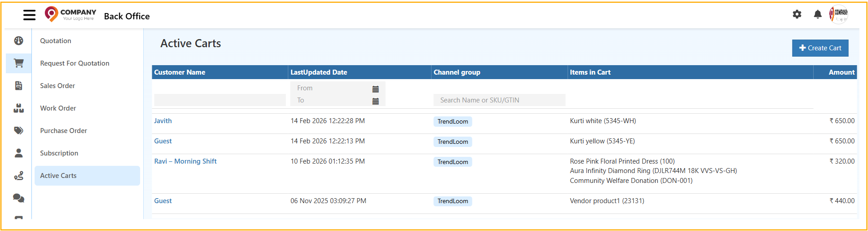Click the Create Cart button

(820, 48)
